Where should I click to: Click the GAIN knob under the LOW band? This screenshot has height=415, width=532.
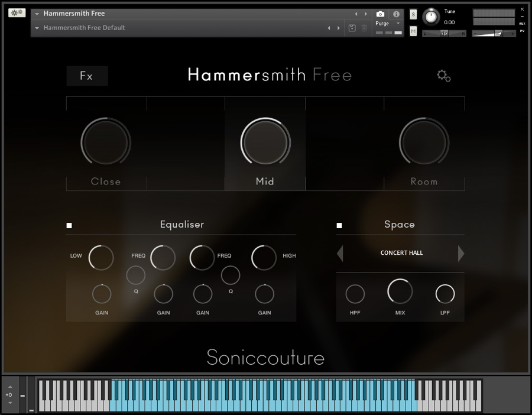click(x=102, y=294)
